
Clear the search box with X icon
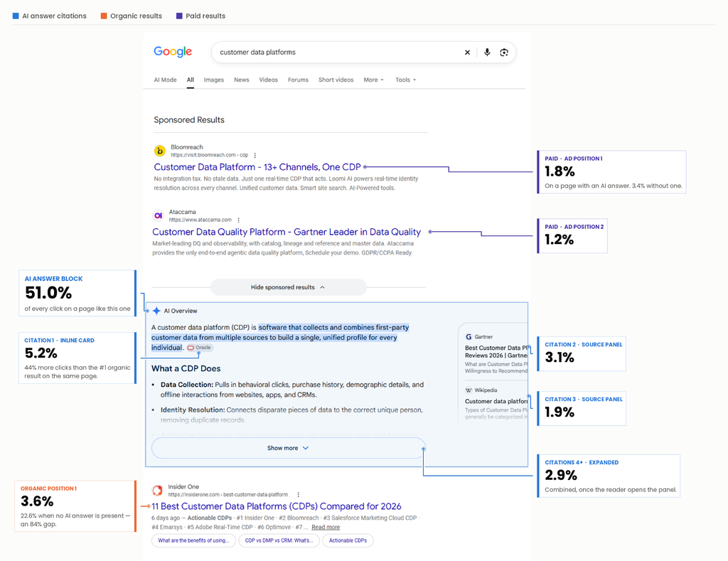pyautogui.click(x=467, y=53)
